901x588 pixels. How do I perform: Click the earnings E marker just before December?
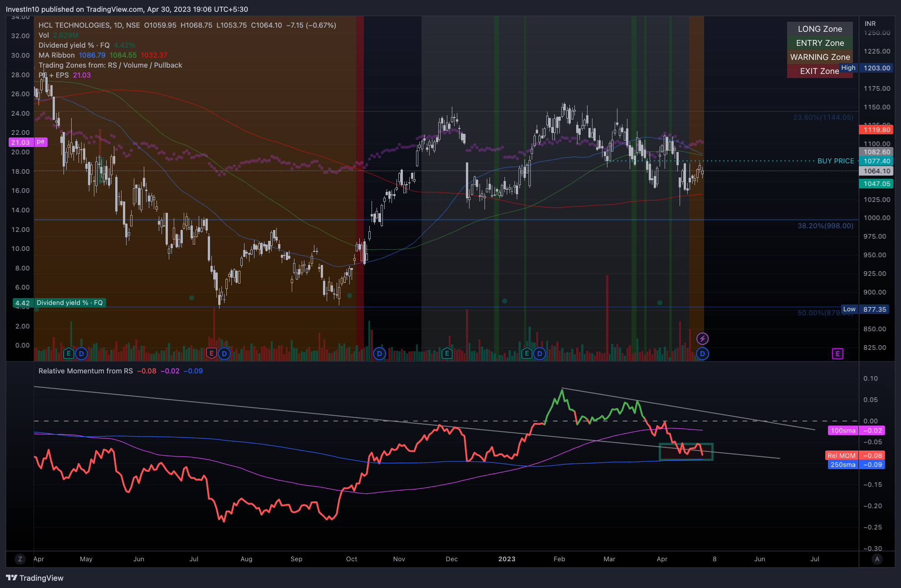[x=447, y=353]
